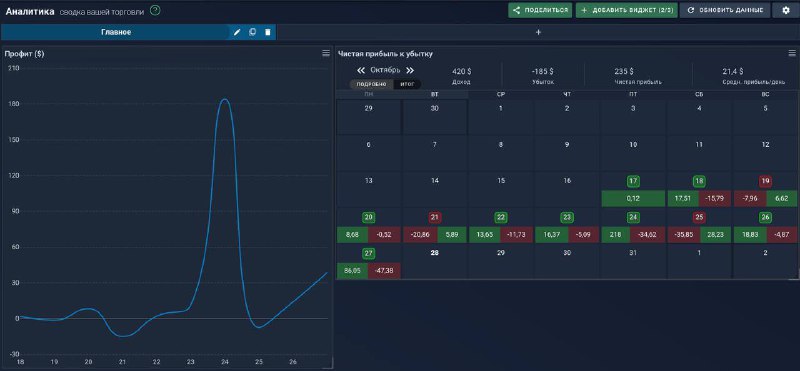Click Обновить данные button

(x=725, y=10)
